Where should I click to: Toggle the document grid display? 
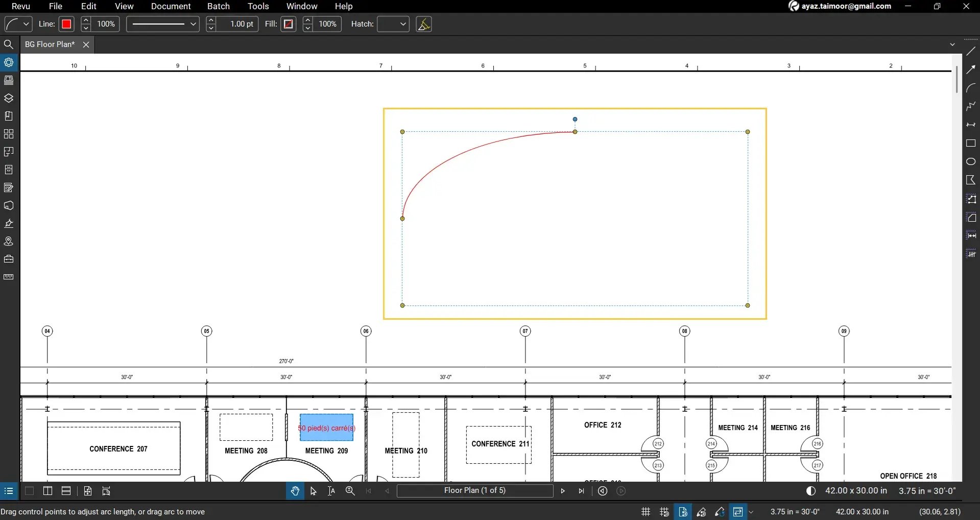646,512
